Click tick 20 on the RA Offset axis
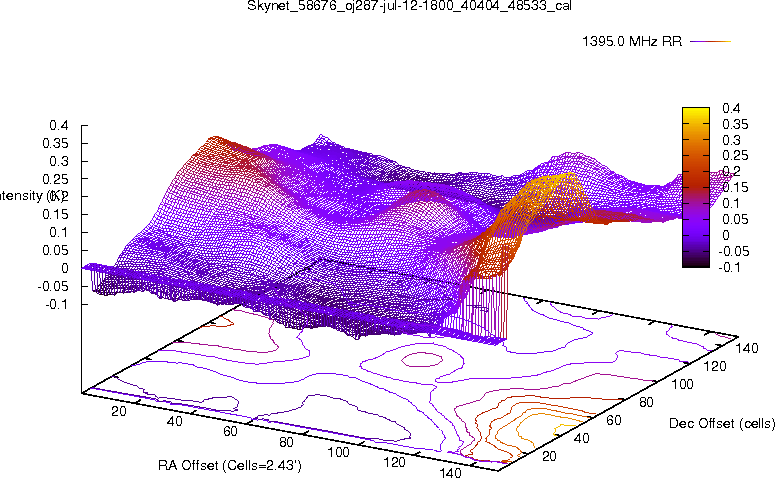This screenshot has width=775, height=478. coord(119,411)
